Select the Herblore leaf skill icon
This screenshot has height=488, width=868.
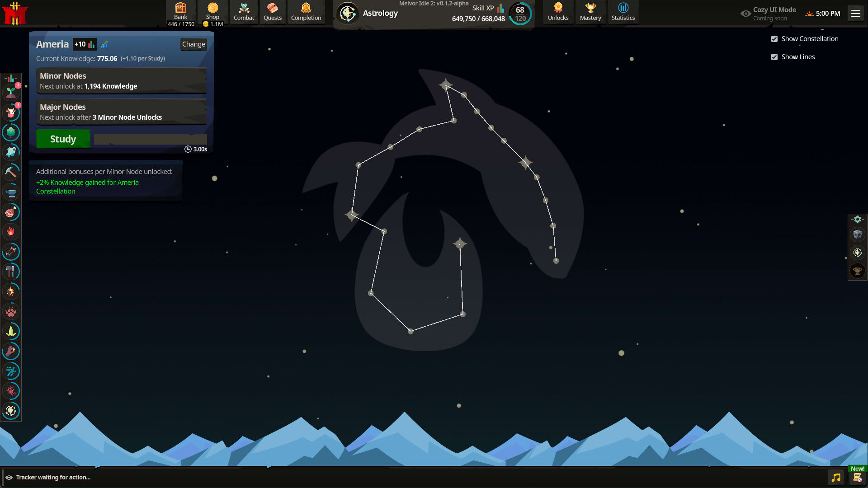coord(11,331)
